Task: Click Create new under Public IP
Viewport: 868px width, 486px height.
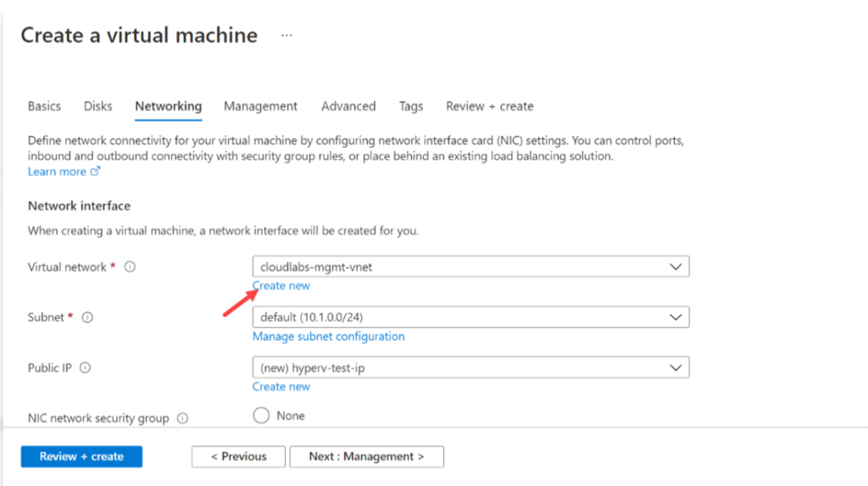Action: tap(281, 387)
